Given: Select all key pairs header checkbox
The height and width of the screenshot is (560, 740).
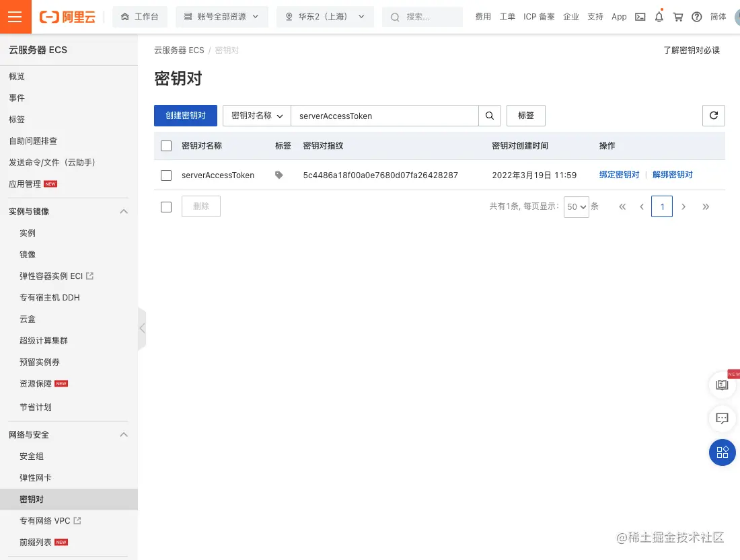Looking at the screenshot, I should (166, 146).
